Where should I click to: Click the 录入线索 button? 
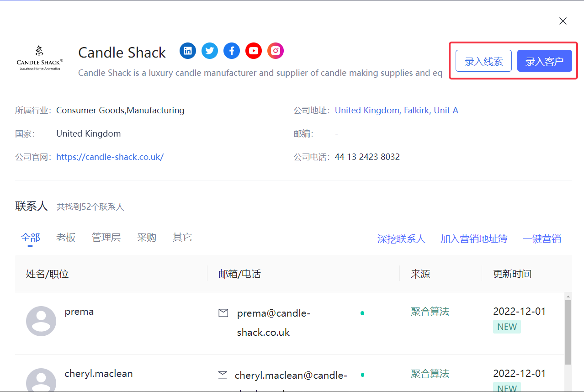click(x=483, y=61)
